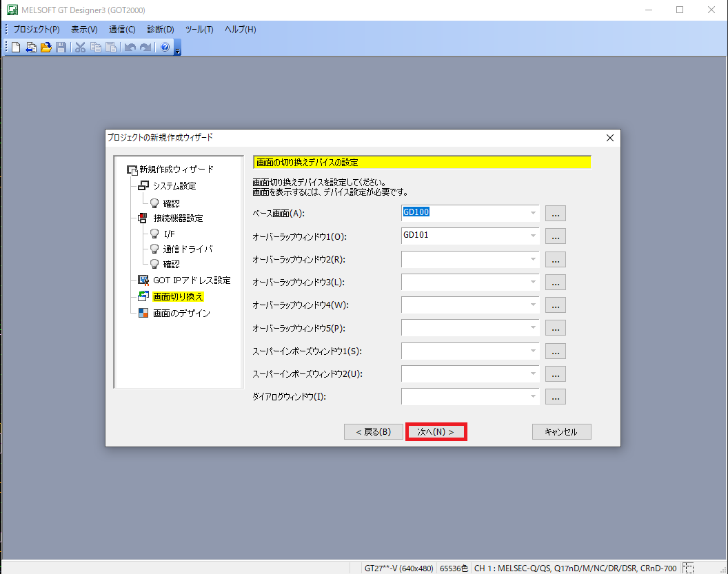Select システム設定 in wizard tree
This screenshot has height=574, width=728.
pyautogui.click(x=174, y=185)
